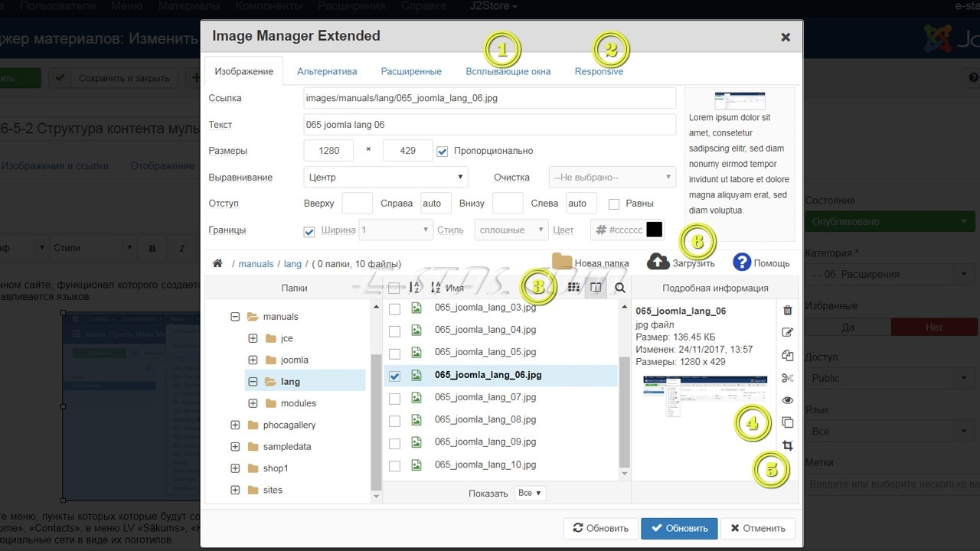
Task: Click the white Обновить refresh button
Action: [x=600, y=528]
